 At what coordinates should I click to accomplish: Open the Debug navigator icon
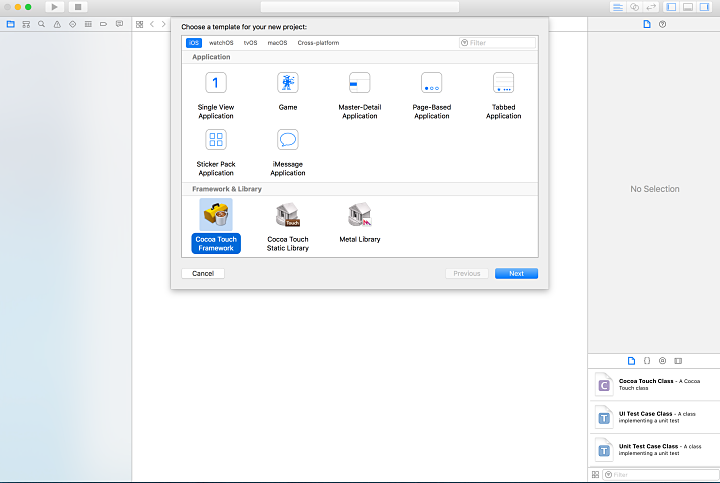(88, 24)
